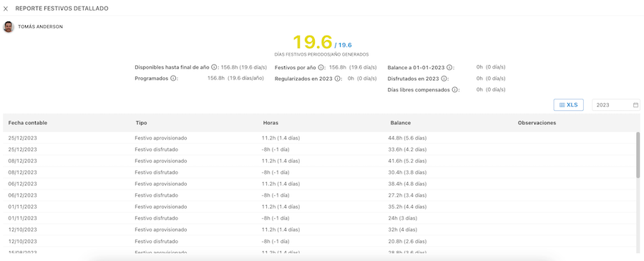Viewport: 644px width, 261px height.
Task: Show info icon for Festivos por año
Action: pos(321,67)
